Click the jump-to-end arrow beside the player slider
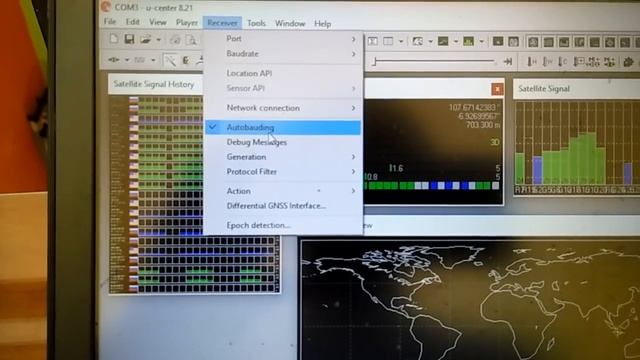640x360 pixels. coord(508,62)
